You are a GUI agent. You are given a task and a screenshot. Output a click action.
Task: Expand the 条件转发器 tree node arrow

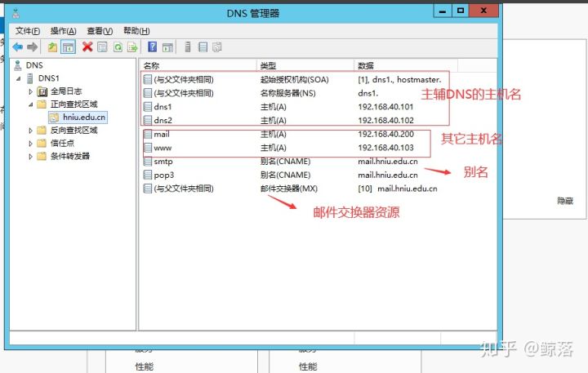click(31, 157)
